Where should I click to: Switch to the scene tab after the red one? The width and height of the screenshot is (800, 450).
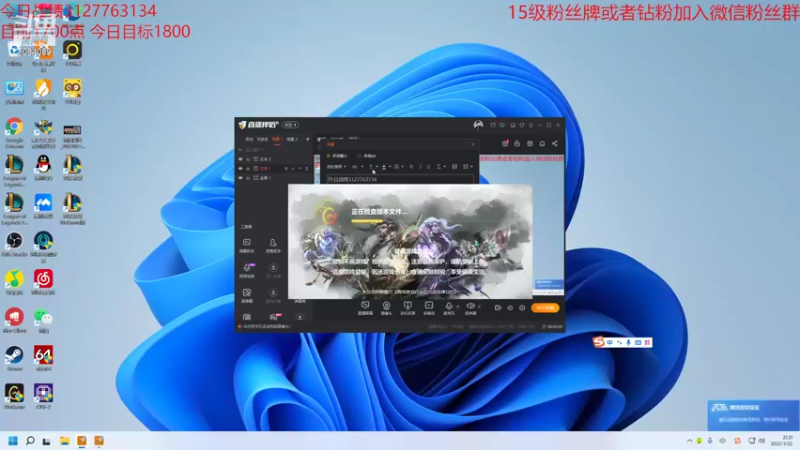291,139
